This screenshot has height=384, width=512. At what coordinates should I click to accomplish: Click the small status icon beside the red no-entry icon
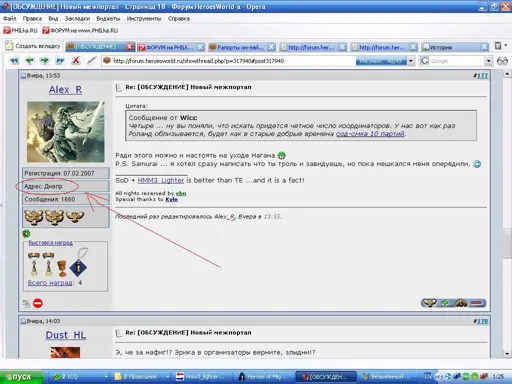click(26, 303)
